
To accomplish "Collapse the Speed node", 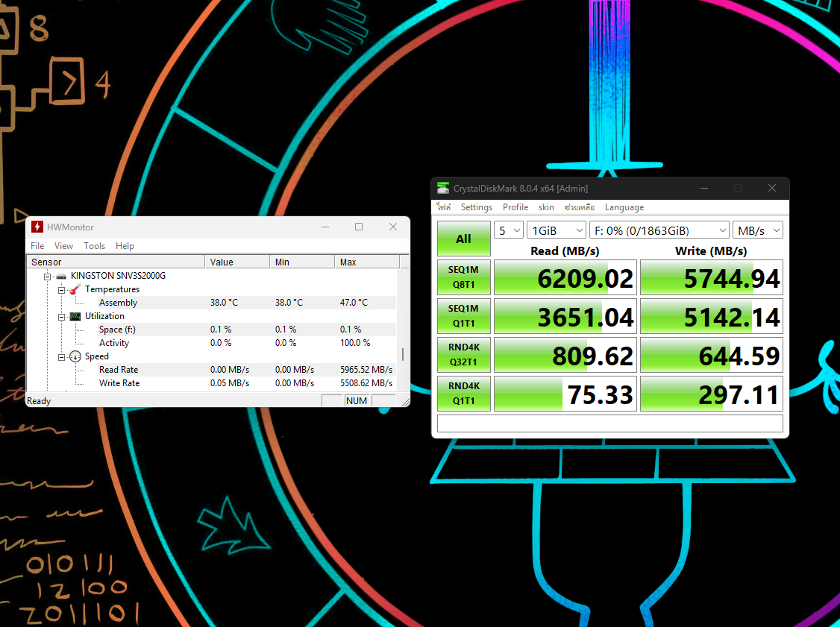I will tap(61, 357).
